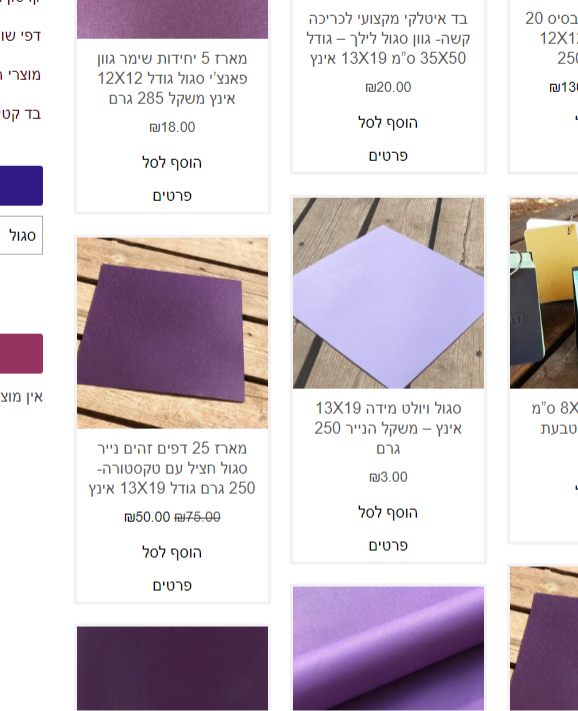Open the Italian lilac fabric product title
This screenshot has height=711, width=578.
point(388,39)
